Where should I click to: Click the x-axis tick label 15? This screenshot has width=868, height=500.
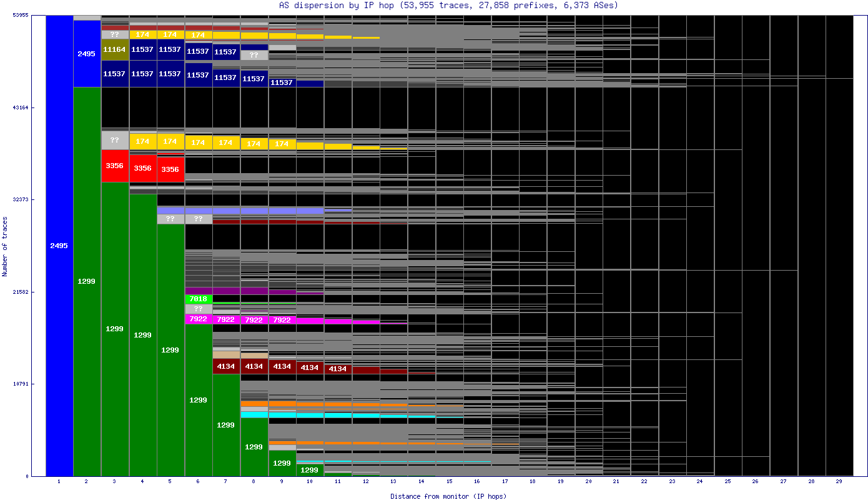pyautogui.click(x=449, y=482)
